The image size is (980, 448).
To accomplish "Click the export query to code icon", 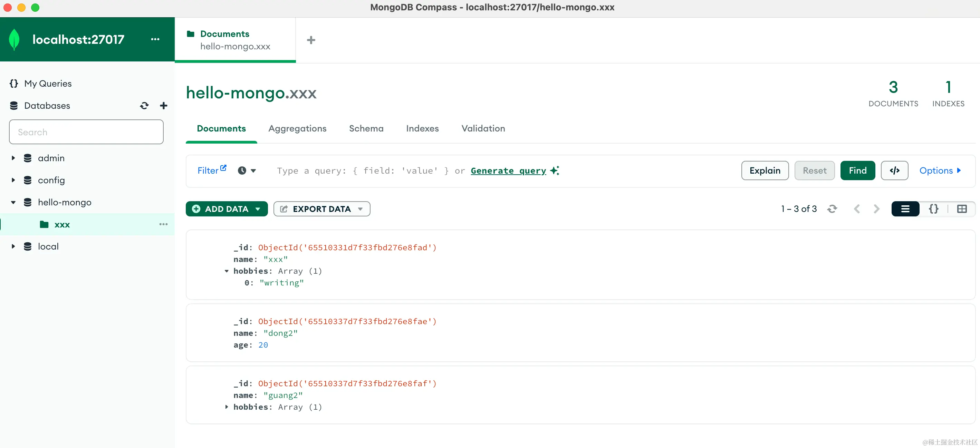I will [x=894, y=171].
